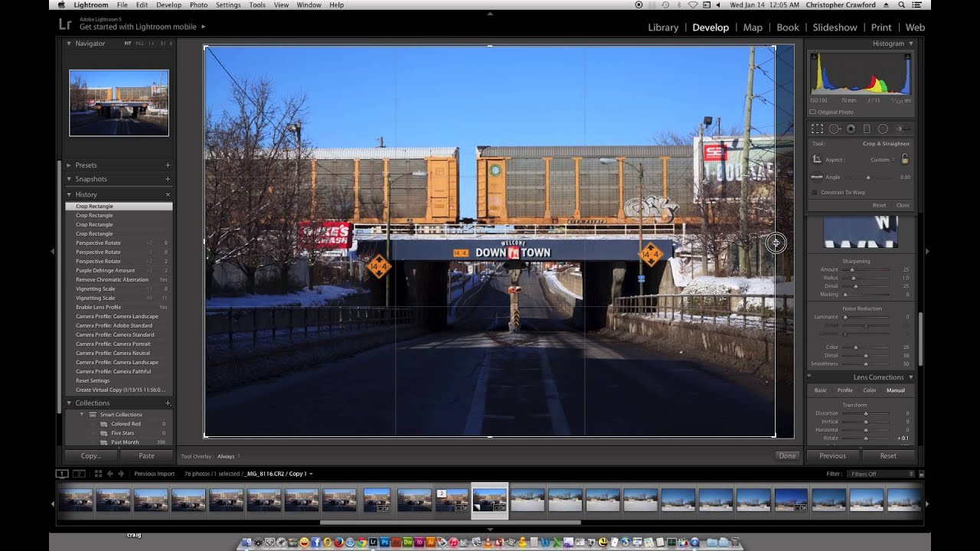The image size is (980, 551).
Task: Collapse the Smart Collections folder
Action: pyautogui.click(x=82, y=415)
